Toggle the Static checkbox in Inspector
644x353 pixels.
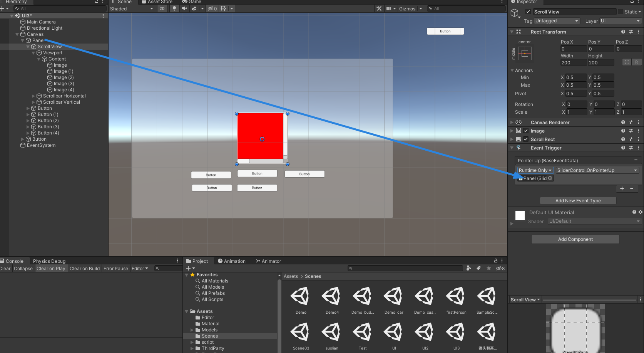621,12
